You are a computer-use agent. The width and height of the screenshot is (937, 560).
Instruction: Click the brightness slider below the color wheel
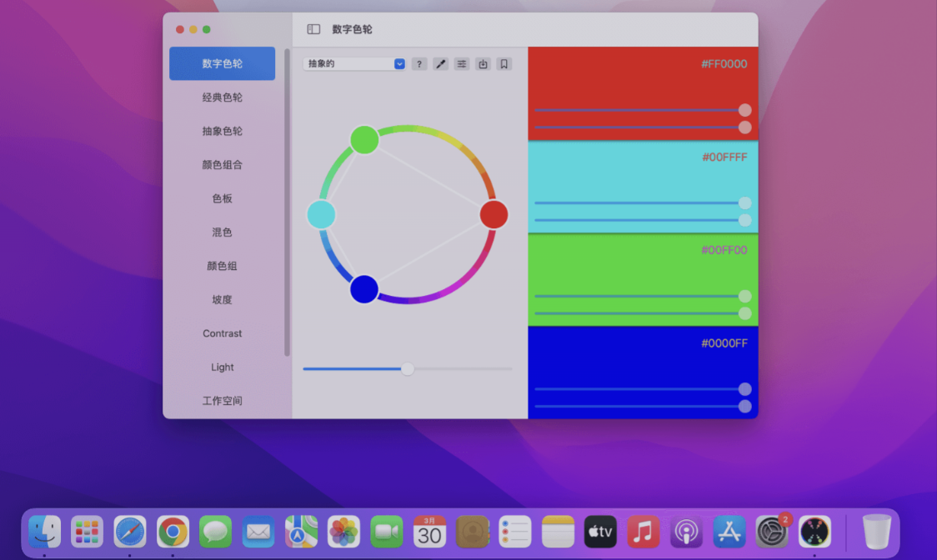tap(407, 368)
